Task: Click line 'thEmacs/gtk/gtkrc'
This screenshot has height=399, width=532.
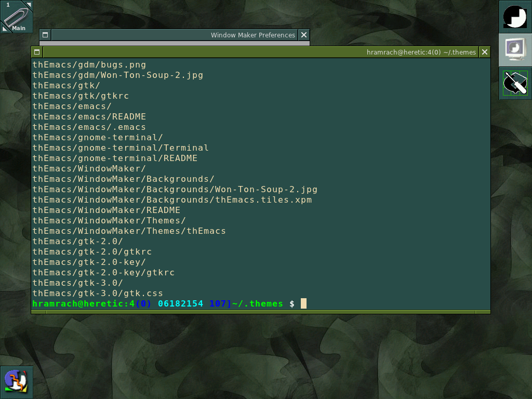Action: 81,96
